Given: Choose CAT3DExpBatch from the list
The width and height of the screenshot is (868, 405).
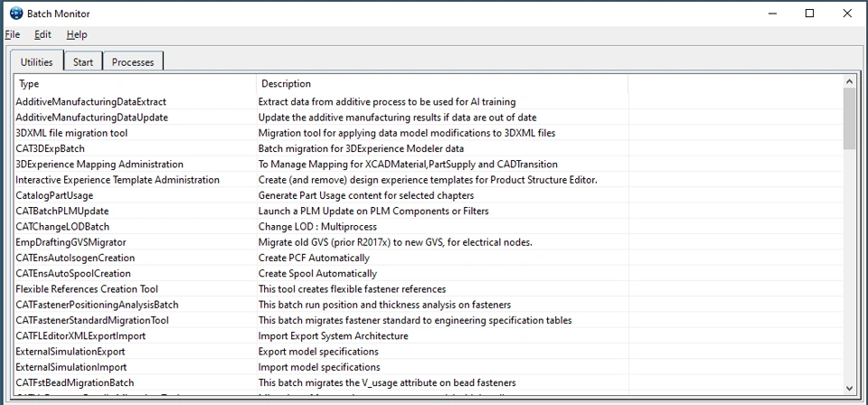Looking at the screenshot, I should pos(51,148).
